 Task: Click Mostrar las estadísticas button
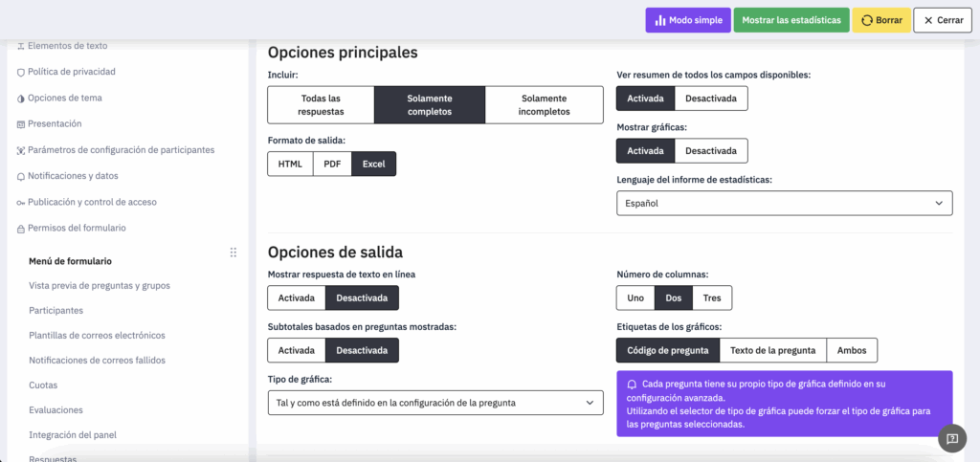(x=791, y=20)
